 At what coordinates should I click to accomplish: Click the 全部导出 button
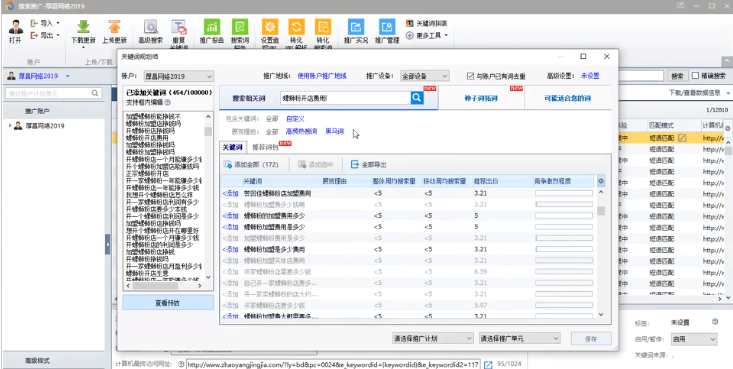pos(369,165)
